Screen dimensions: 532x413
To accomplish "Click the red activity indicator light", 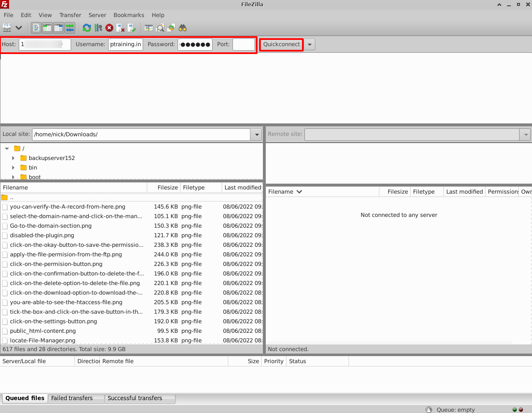I will pyautogui.click(x=521, y=410).
